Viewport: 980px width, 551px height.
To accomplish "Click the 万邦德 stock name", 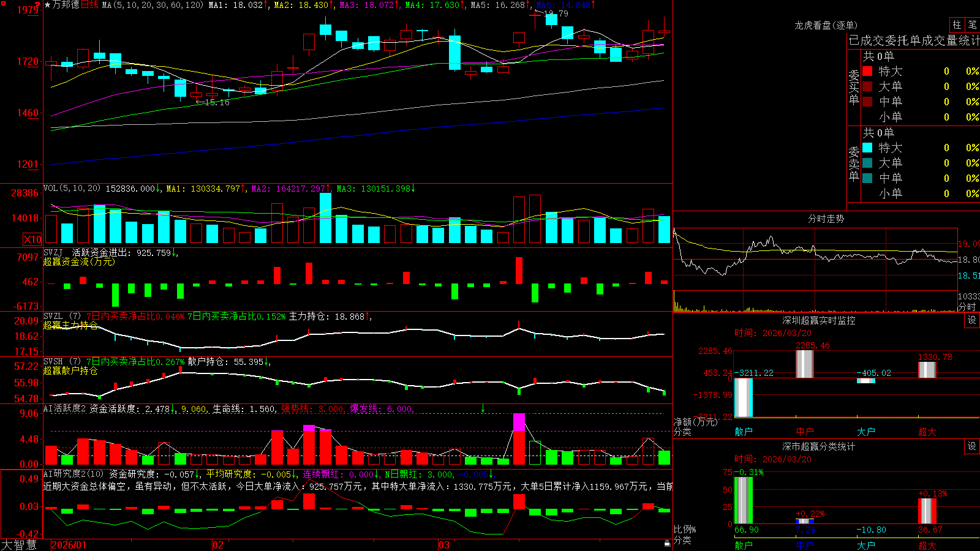I will click(x=66, y=5).
